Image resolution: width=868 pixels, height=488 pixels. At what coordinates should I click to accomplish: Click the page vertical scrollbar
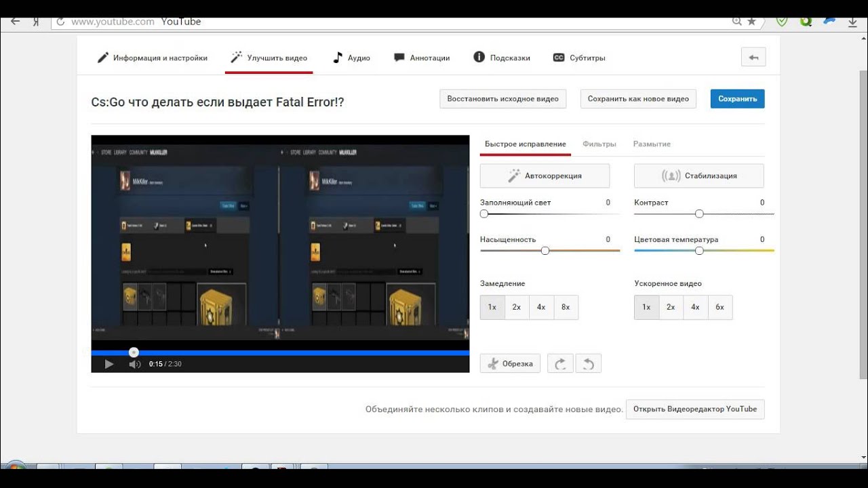(863, 224)
